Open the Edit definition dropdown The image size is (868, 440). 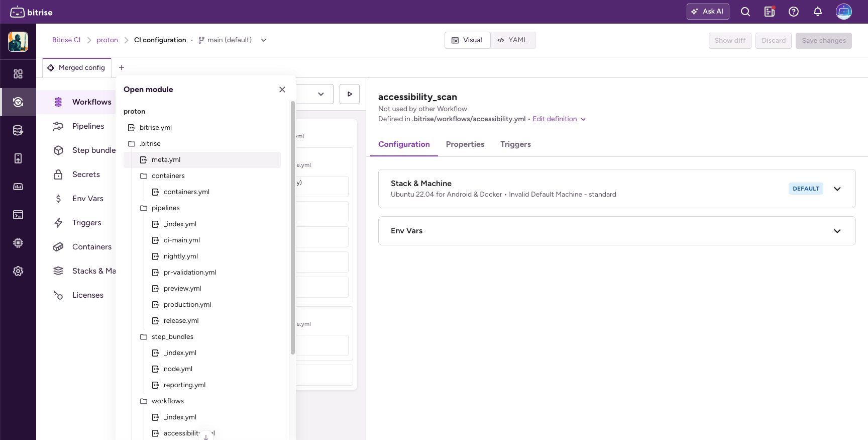tap(559, 119)
